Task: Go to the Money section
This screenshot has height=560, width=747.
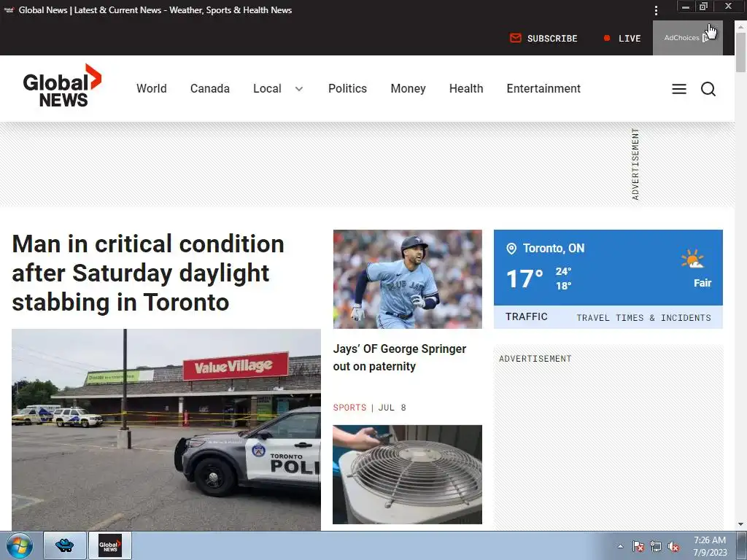Action: (x=408, y=88)
